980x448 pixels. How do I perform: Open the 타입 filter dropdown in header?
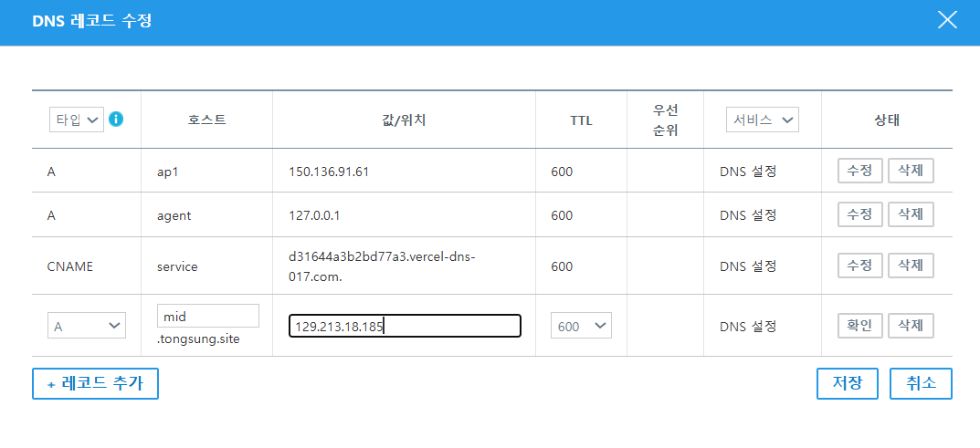click(77, 120)
